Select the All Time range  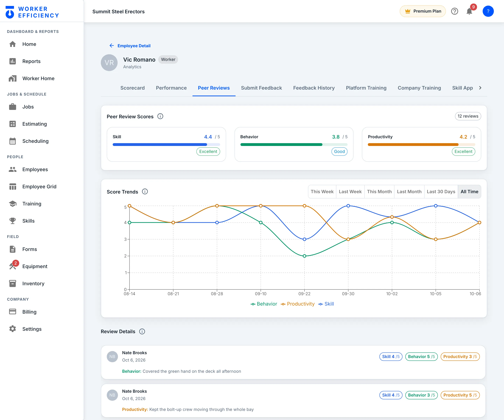pos(470,191)
